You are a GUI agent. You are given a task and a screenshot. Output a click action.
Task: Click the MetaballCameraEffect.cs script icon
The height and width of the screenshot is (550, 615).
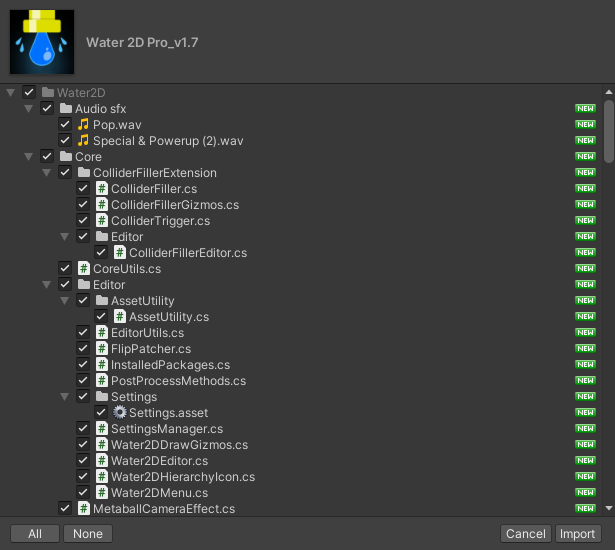[84, 508]
